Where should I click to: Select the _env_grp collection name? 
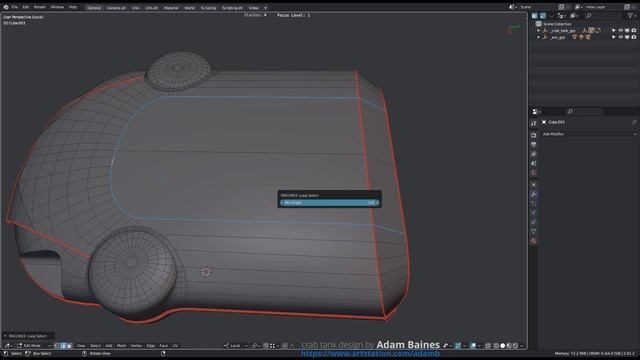(x=558, y=37)
